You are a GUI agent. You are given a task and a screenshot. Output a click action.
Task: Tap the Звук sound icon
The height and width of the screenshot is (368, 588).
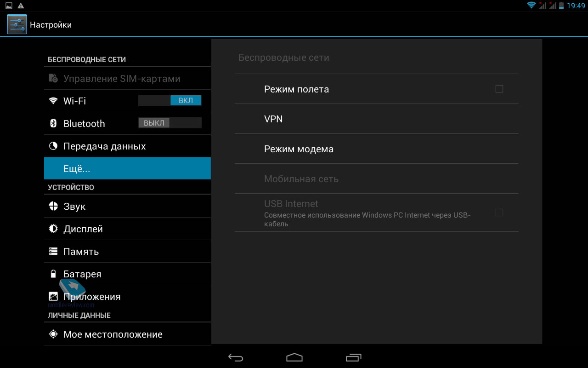(x=53, y=206)
